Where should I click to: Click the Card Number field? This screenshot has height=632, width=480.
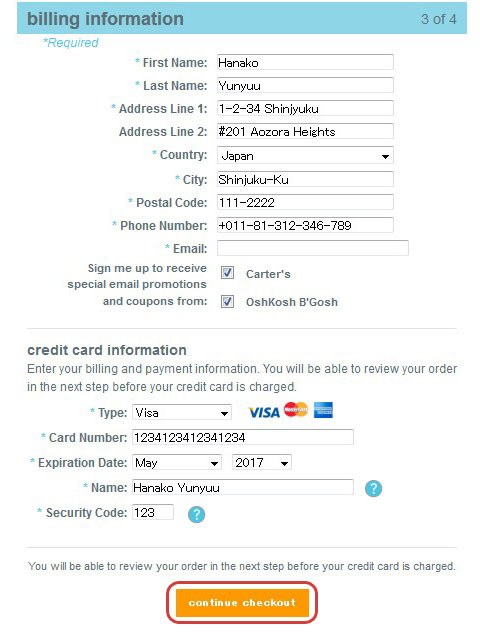tap(243, 437)
